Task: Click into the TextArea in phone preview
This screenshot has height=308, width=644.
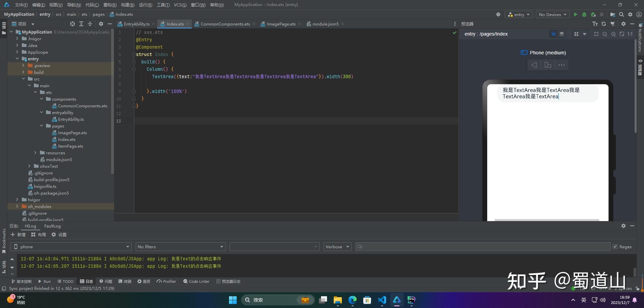Action: (548, 93)
